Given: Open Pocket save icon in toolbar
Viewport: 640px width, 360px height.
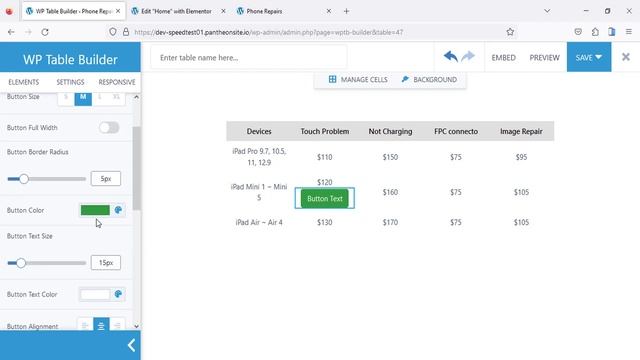Looking at the screenshot, I should [578, 32].
